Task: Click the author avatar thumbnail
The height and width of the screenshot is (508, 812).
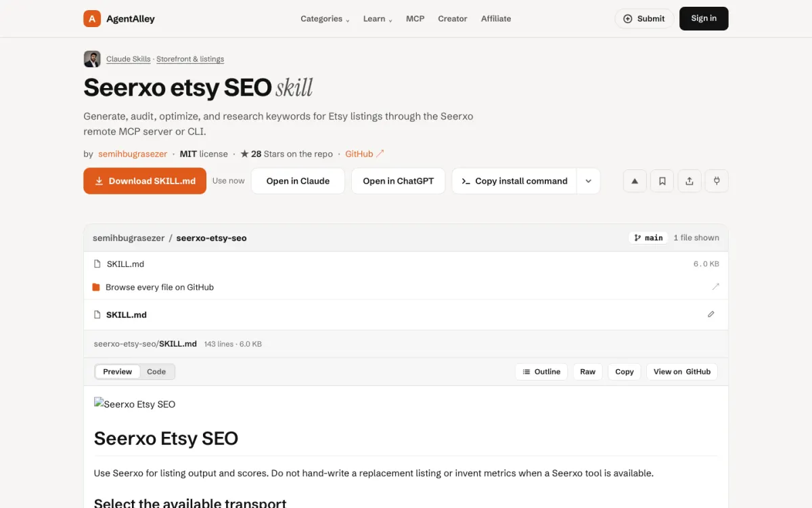Action: click(92, 59)
